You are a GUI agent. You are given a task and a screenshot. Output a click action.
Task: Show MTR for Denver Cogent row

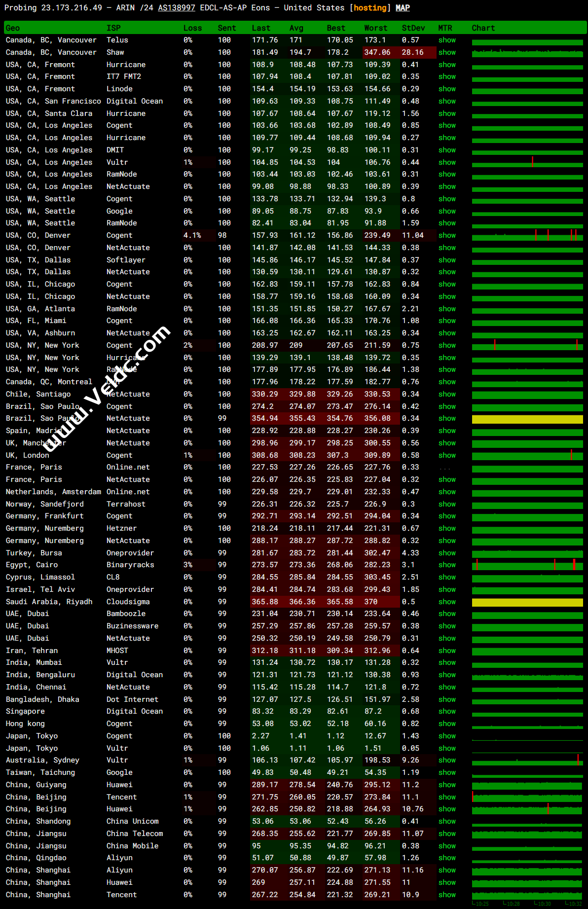pos(447,235)
